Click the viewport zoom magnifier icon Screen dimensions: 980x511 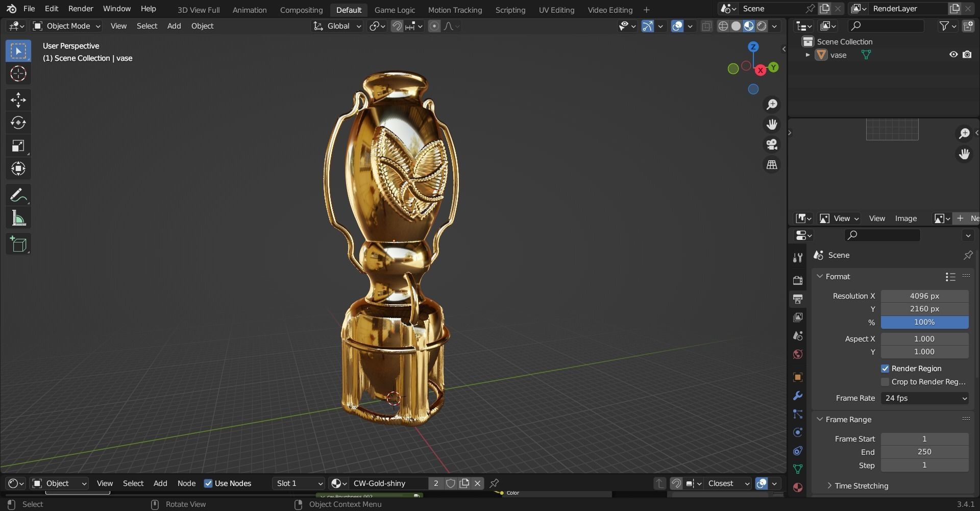pyautogui.click(x=772, y=105)
